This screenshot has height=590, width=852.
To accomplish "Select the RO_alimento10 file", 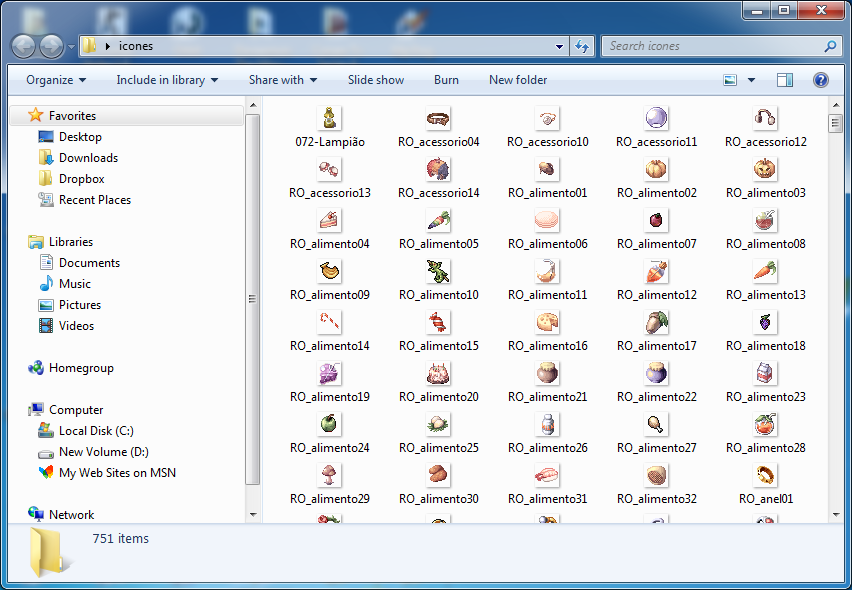I will coord(438,280).
